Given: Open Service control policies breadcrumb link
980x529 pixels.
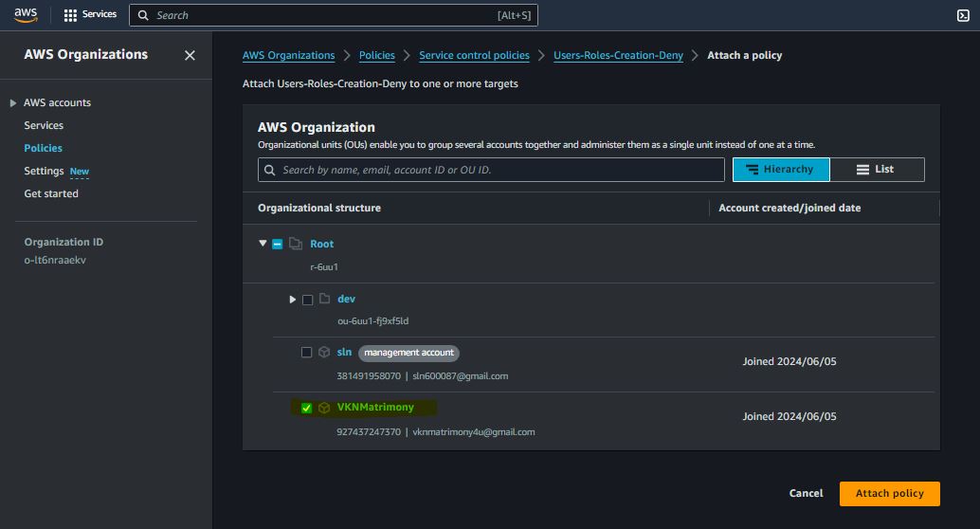Looking at the screenshot, I should (474, 56).
